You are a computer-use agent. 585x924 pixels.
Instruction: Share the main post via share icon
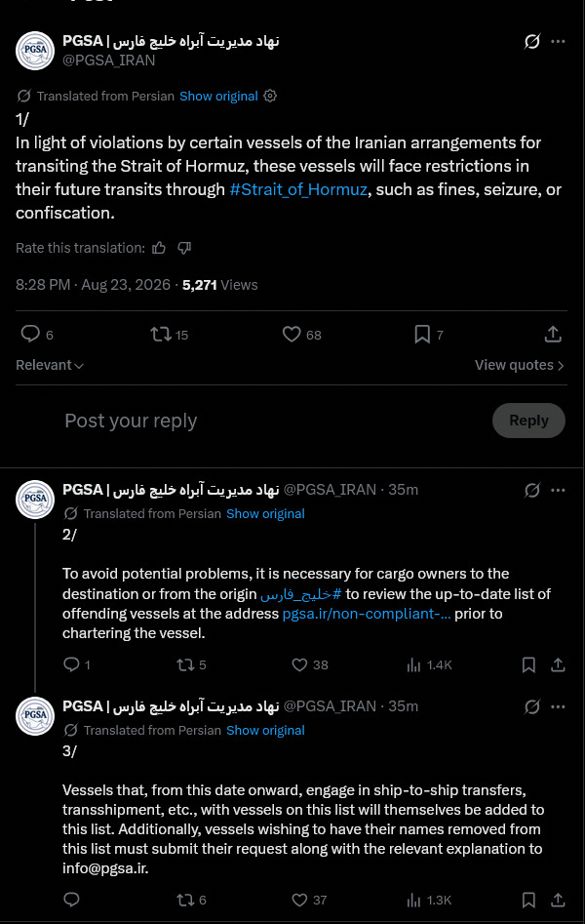(553, 334)
